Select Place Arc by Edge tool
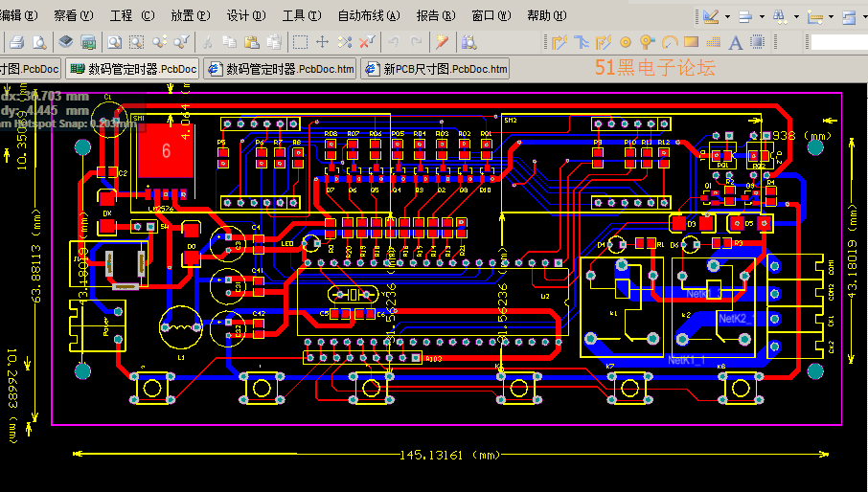 [670, 42]
